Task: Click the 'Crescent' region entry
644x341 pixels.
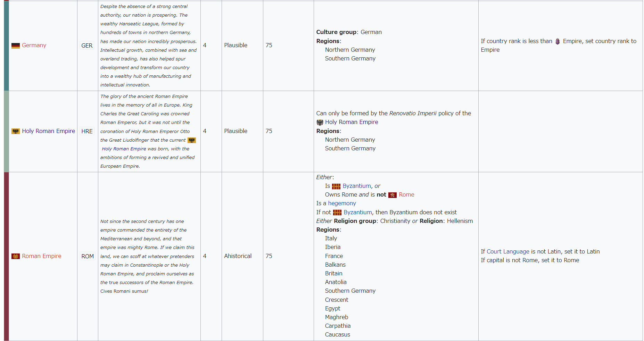Action: point(337,300)
